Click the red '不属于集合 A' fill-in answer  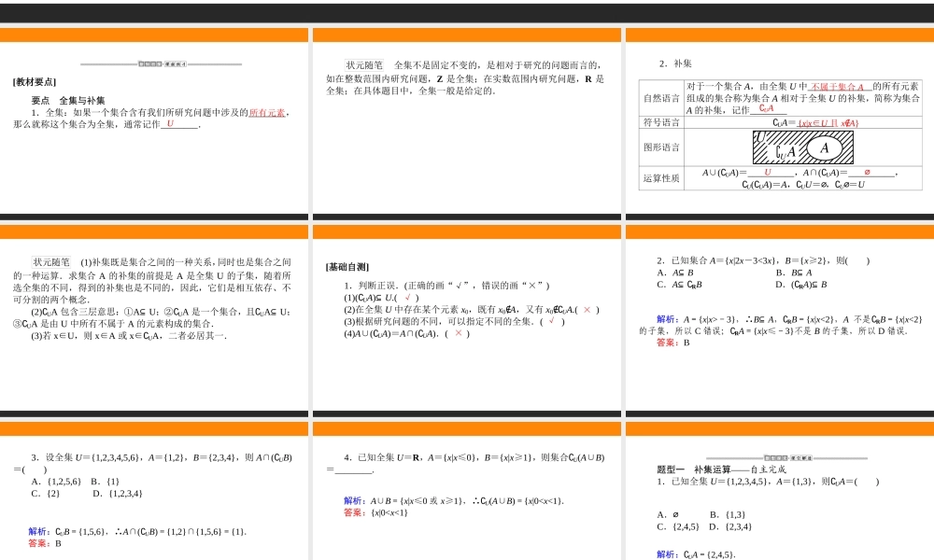pyautogui.click(x=838, y=86)
